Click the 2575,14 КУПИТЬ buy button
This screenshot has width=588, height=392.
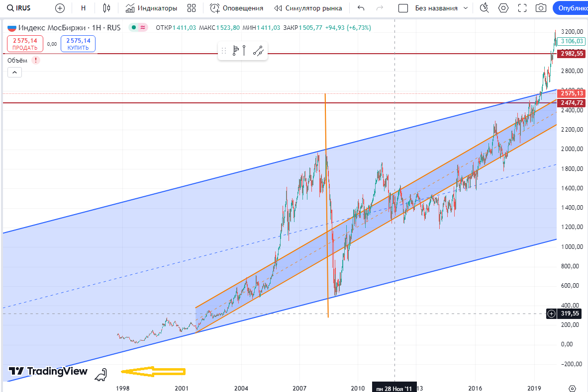click(78, 44)
